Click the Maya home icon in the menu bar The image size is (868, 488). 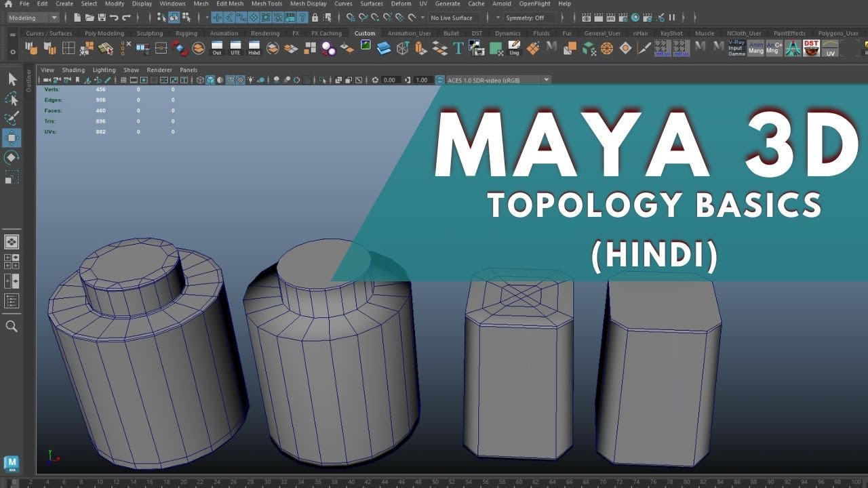click(8, 3)
